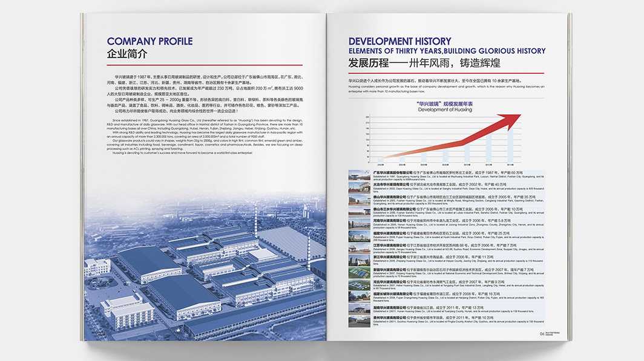Open thumbnail for Jiangsu Huaxing Glass
644x361 pixels.
pos(360,248)
